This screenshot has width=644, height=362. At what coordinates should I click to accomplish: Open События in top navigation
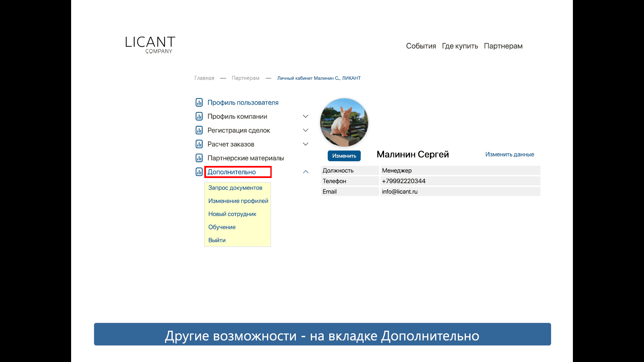421,46
